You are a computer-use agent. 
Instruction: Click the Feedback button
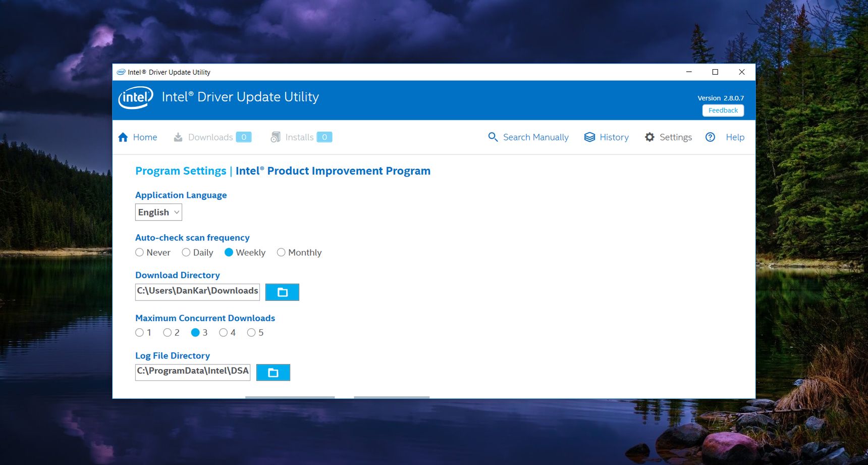[x=723, y=111]
